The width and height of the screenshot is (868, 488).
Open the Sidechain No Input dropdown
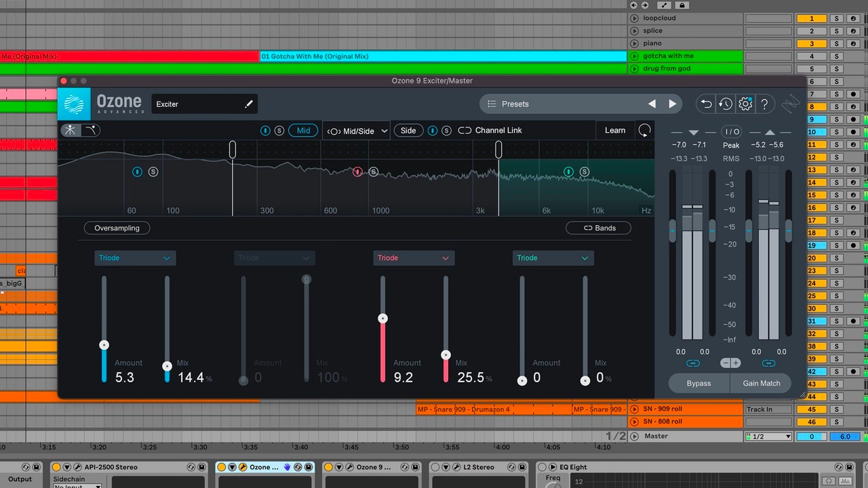pos(77,485)
